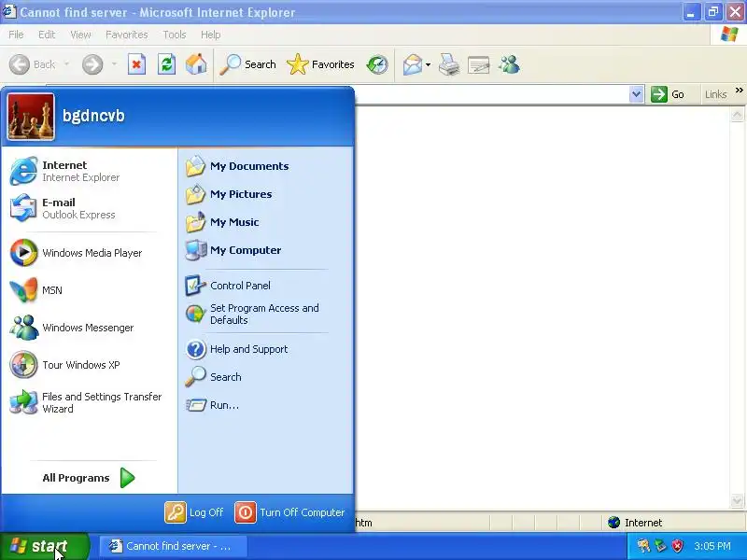Launch Windows Media Player
Image resolution: width=747 pixels, height=560 pixels.
(x=89, y=253)
